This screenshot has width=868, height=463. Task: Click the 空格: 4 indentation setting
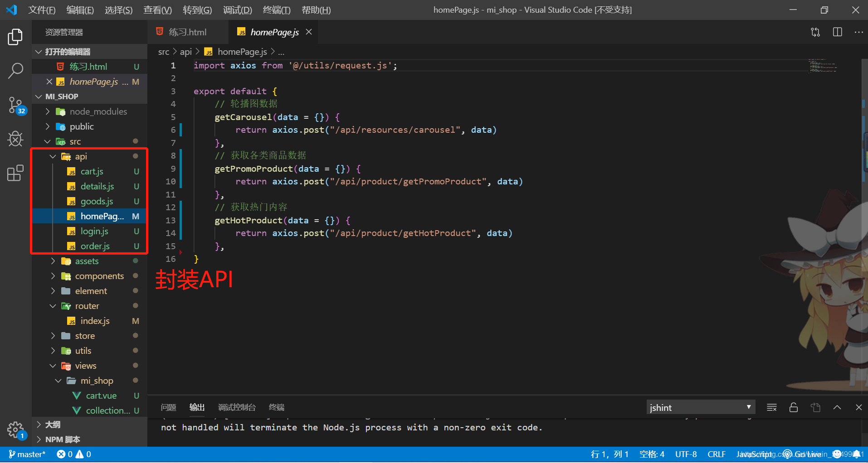coord(652,454)
